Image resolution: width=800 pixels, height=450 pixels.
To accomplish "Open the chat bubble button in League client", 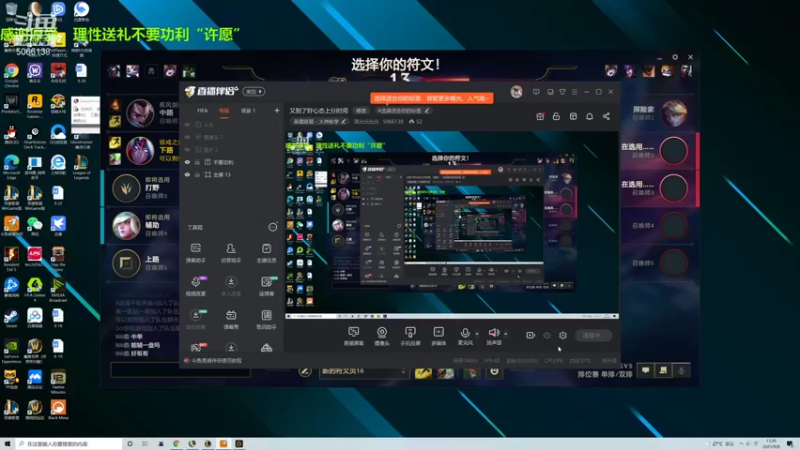I will (x=645, y=370).
